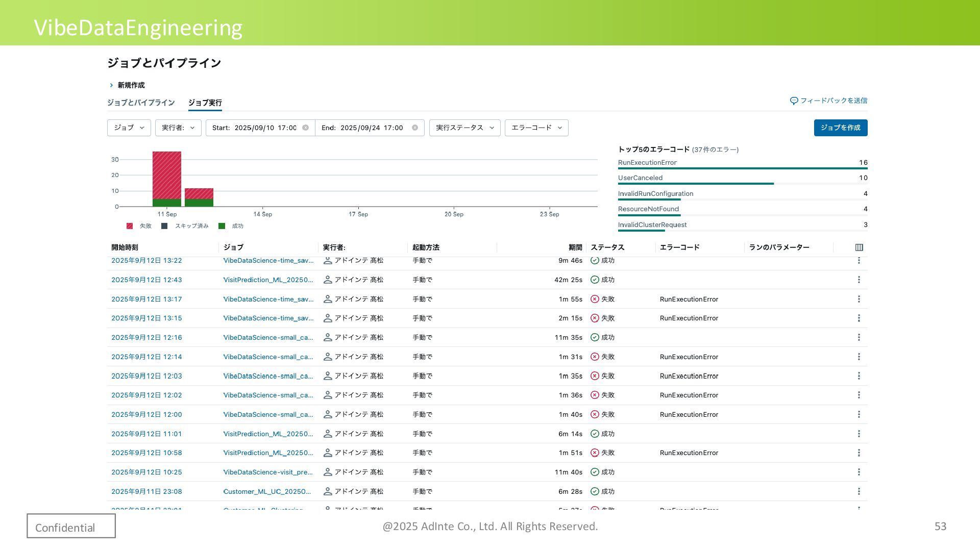Open the 実行ステータス dropdown
Viewport: 980px width, 551px height.
tap(464, 128)
